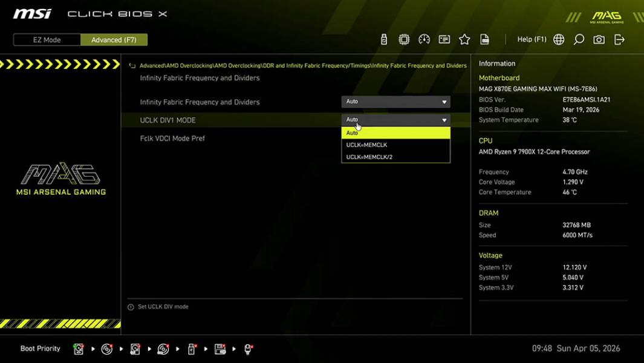Viewport: 644px width, 363px height.
Task: Open Favorites via the star icon
Action: pos(464,39)
